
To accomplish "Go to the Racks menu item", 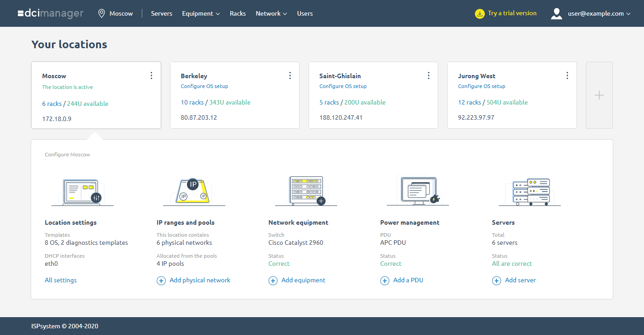I will click(x=238, y=13).
